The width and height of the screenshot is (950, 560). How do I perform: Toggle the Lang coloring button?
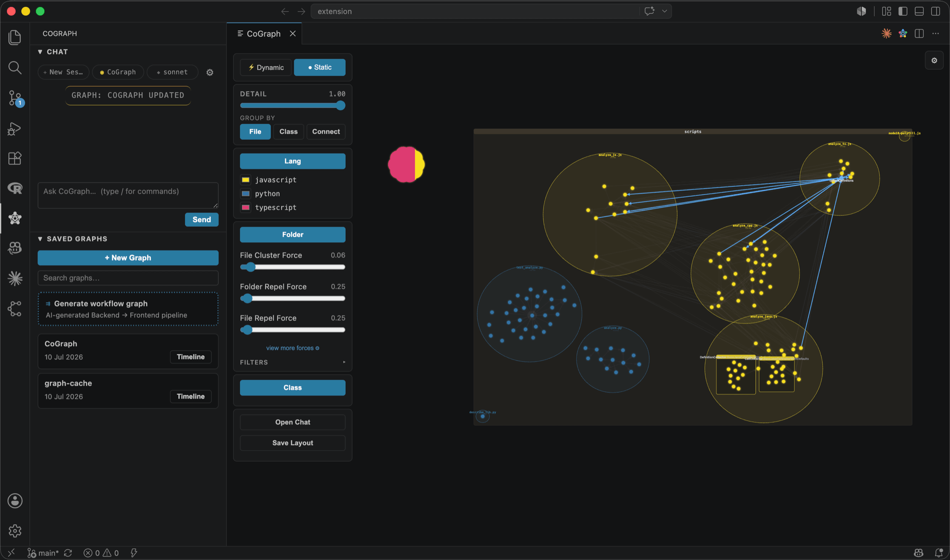tap(293, 161)
